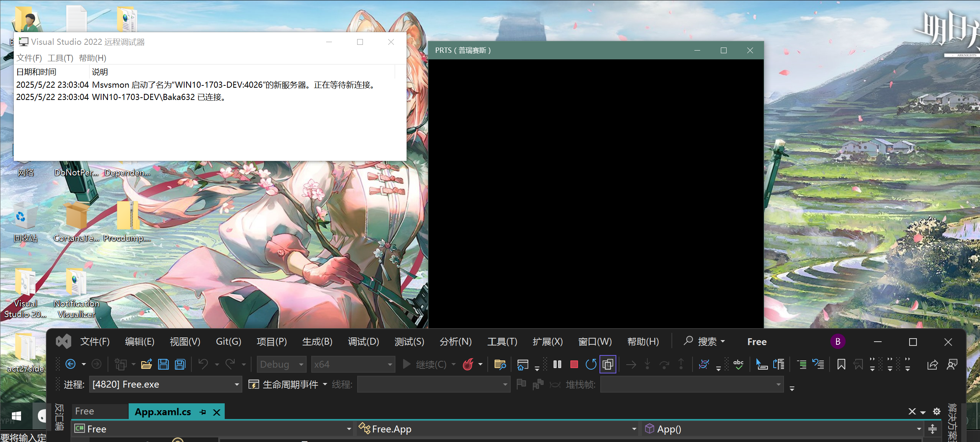Open the 调试(D) menu
This screenshot has width=980, height=442.
pos(363,341)
